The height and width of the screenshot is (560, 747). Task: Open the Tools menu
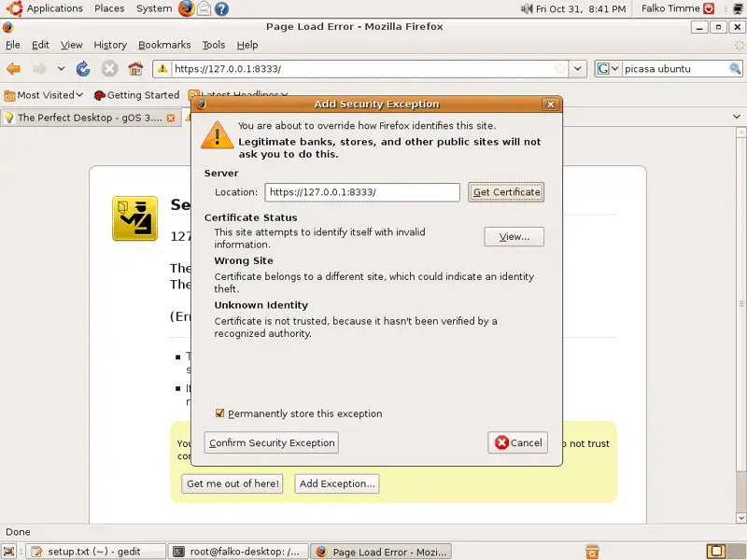pyautogui.click(x=214, y=45)
